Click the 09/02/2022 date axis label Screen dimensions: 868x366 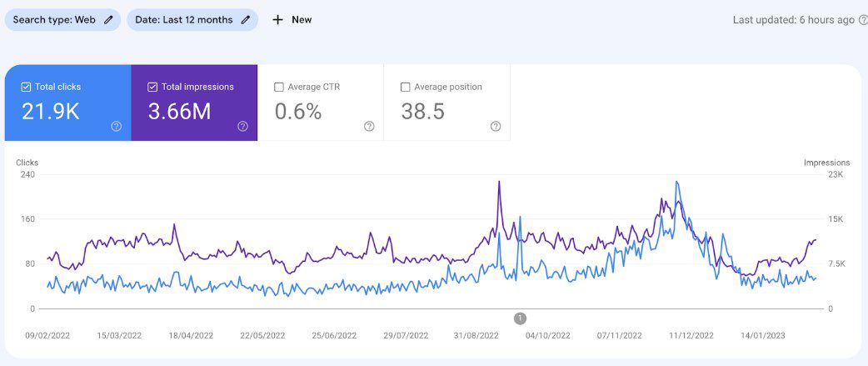(47, 335)
